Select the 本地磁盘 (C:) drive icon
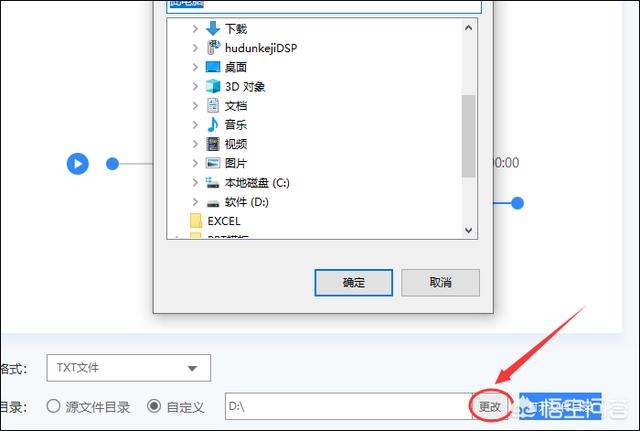640x431 pixels. coord(213,182)
